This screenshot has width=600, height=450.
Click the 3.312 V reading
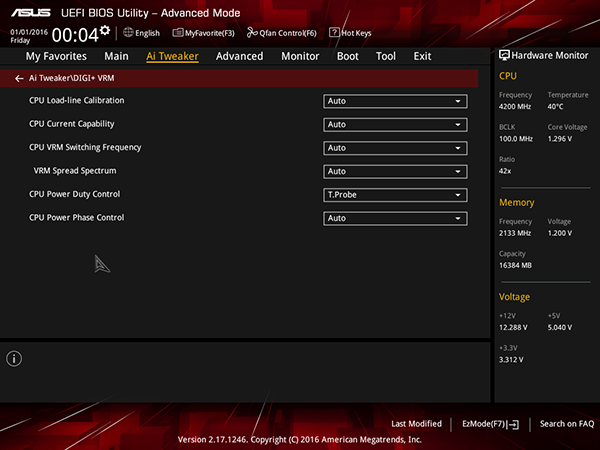click(x=511, y=360)
